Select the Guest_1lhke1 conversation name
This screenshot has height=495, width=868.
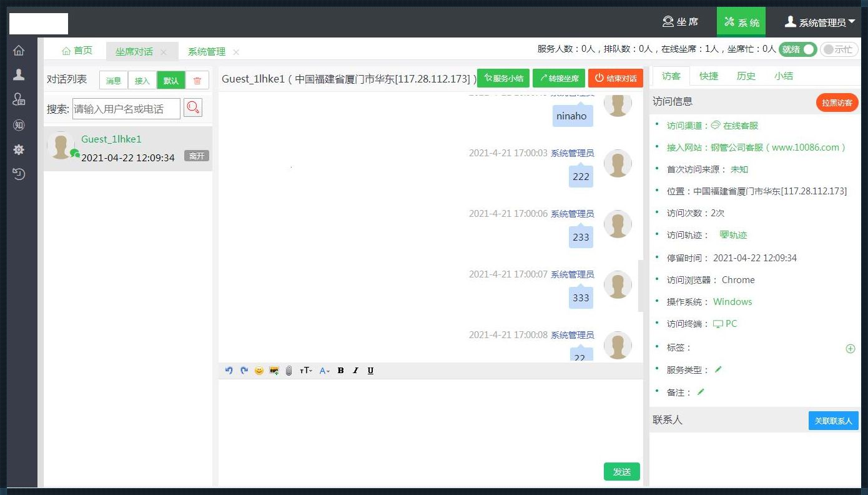(x=111, y=139)
